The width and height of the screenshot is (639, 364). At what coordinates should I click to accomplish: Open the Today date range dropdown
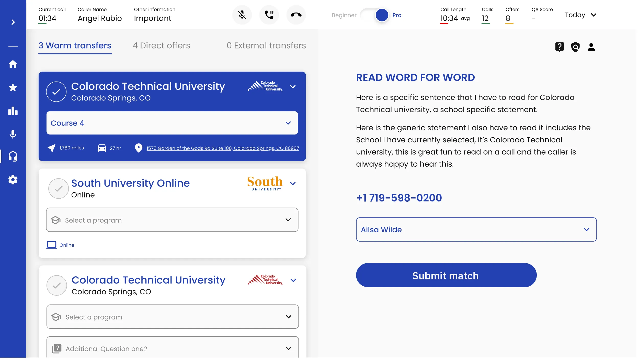[x=580, y=15]
